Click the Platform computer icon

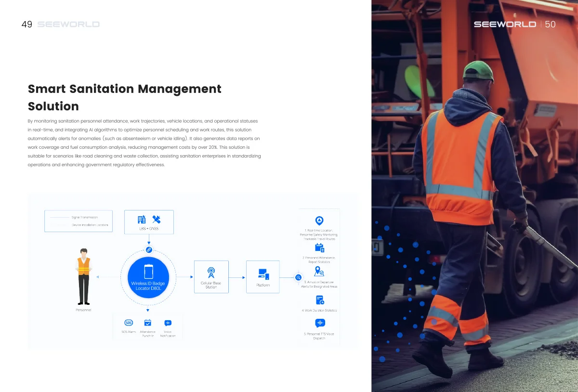[263, 274]
